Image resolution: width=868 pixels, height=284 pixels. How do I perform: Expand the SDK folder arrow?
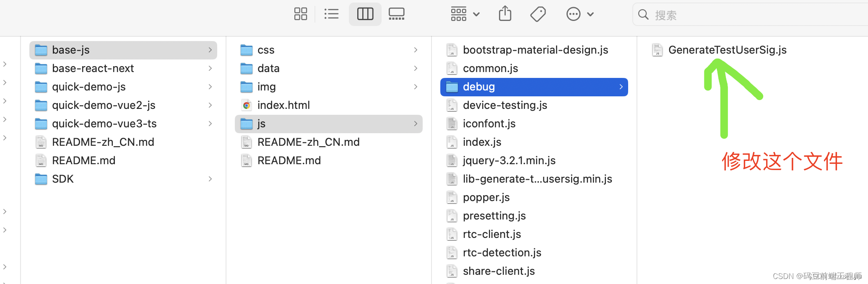pyautogui.click(x=210, y=179)
